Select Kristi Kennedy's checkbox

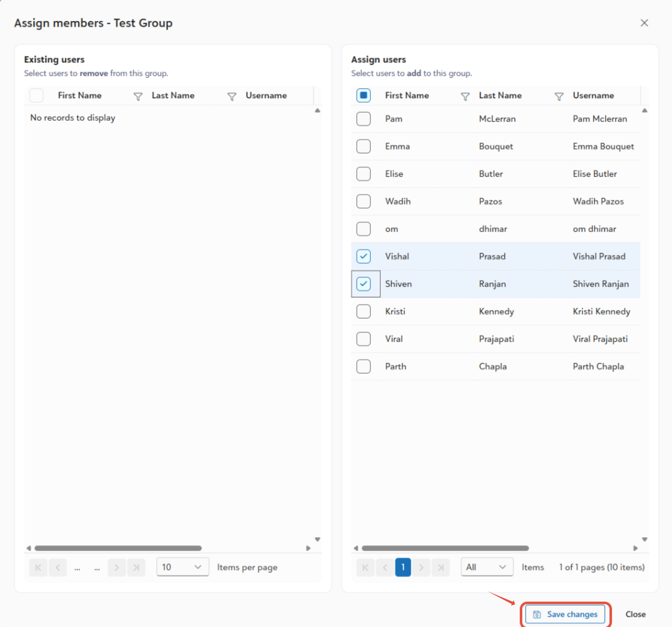click(x=363, y=311)
